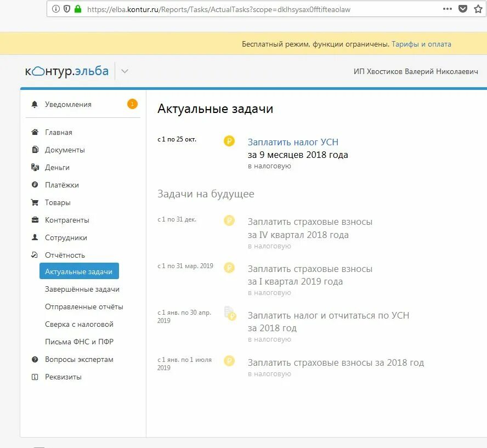Viewport: 487px width, 448px height.
Task: Click the site information icon in address bar
Action: click(x=55, y=9)
